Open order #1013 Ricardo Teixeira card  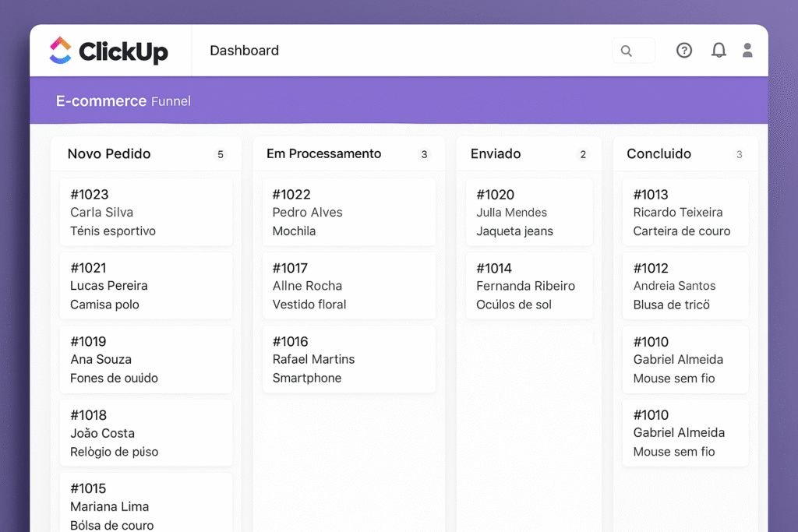point(685,213)
